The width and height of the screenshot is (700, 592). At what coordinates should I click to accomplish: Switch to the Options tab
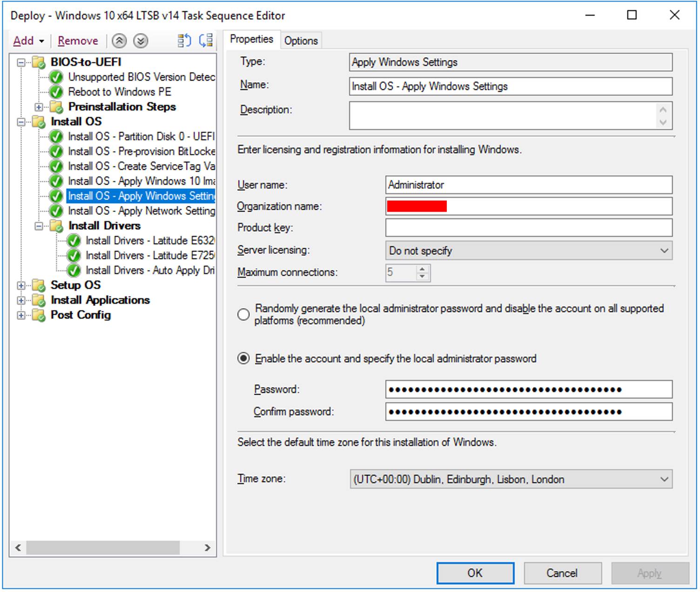pyautogui.click(x=301, y=41)
